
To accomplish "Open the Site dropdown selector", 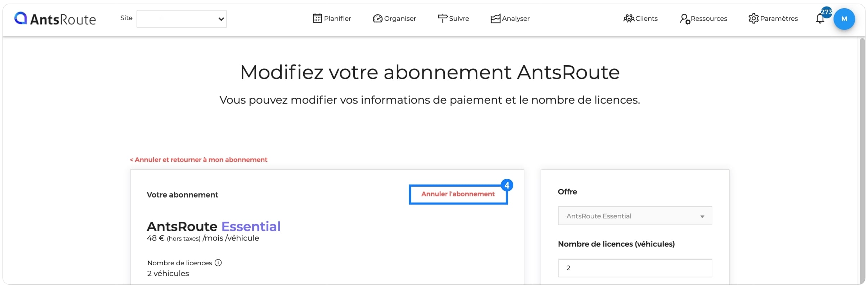I will tap(182, 19).
